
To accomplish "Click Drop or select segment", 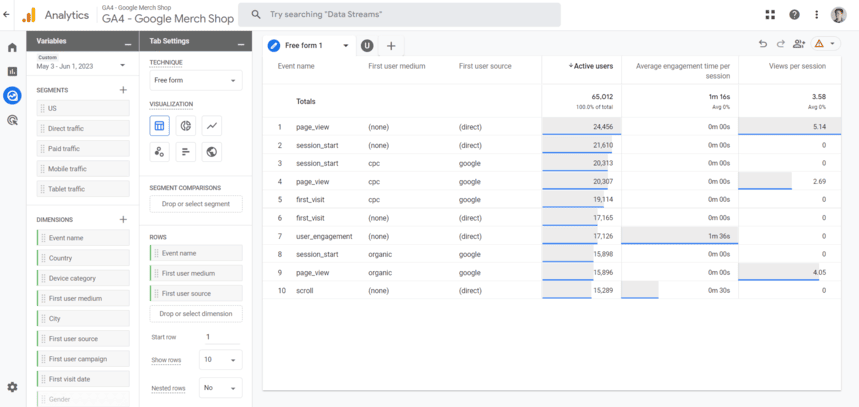I will [x=195, y=204].
